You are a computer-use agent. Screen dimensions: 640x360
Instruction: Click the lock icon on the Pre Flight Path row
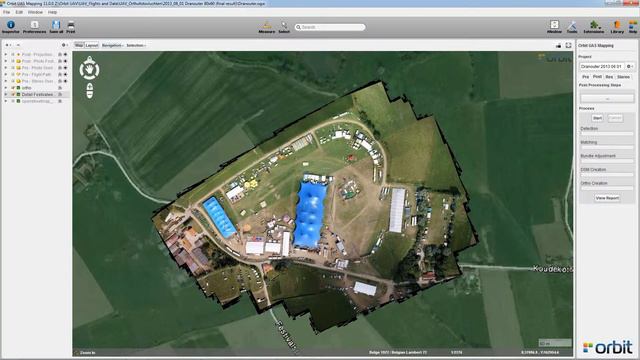[60, 74]
